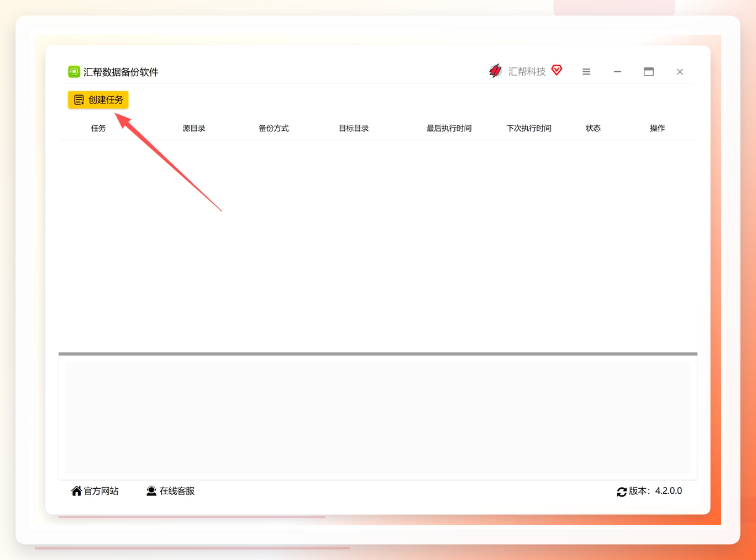Click the 汇帮科技 company name text
Image resolution: width=756 pixels, height=560 pixels.
527,71
